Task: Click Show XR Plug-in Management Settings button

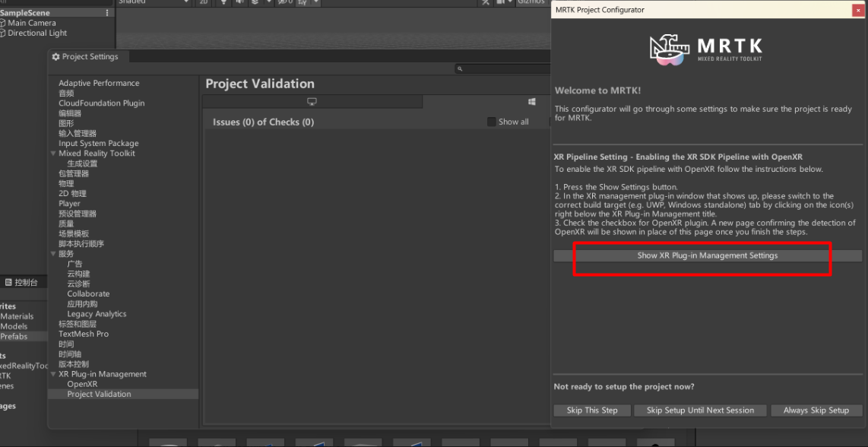Action: [x=708, y=256]
